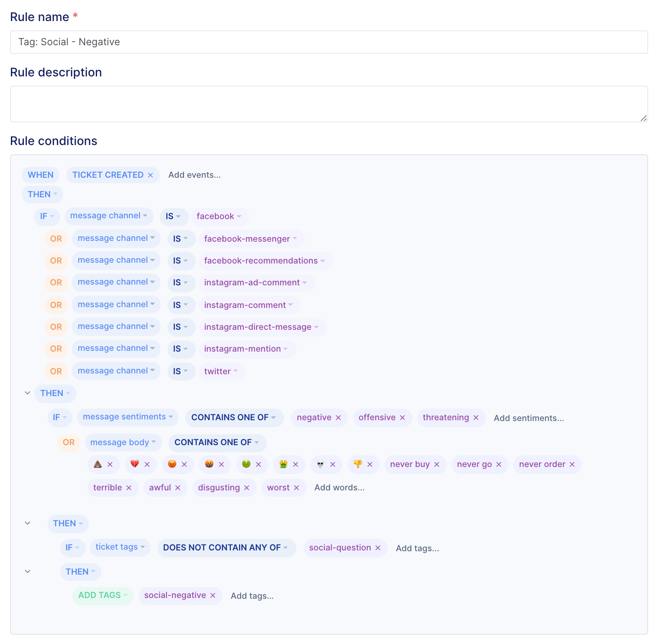Remove the social-negative tag

(x=213, y=595)
